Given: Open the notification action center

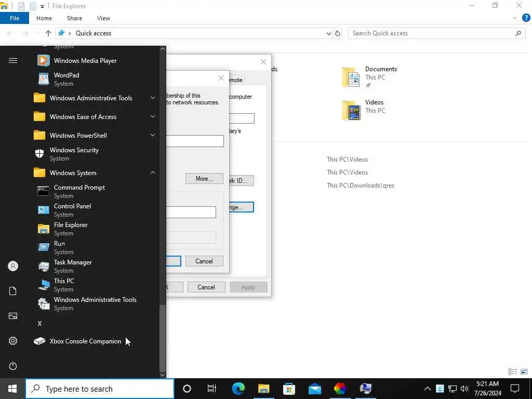Looking at the screenshot, I should (x=515, y=389).
